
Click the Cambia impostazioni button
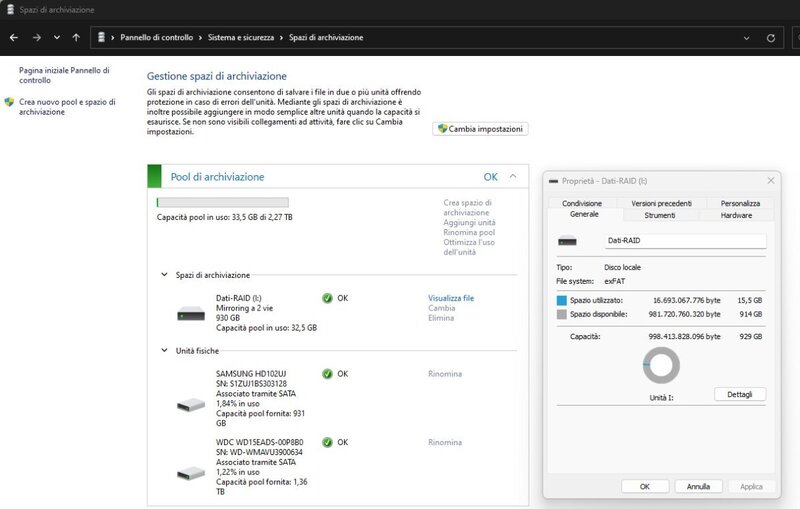click(x=480, y=129)
